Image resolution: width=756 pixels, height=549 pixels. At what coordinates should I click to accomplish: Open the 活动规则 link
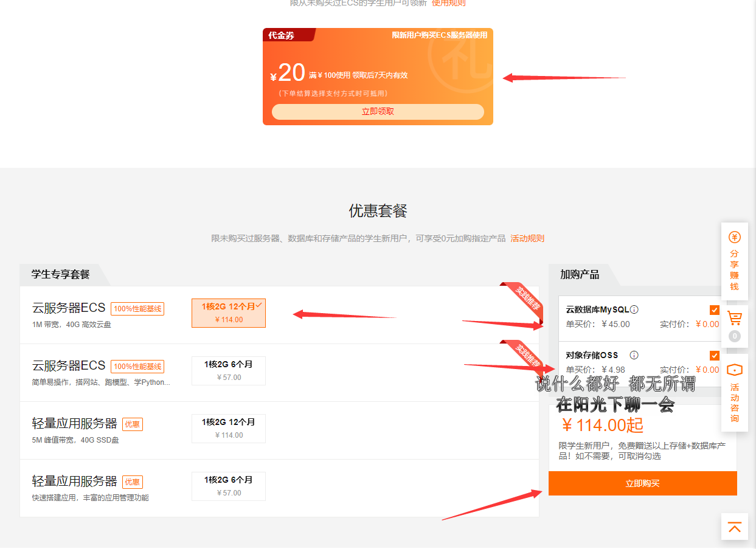point(527,238)
